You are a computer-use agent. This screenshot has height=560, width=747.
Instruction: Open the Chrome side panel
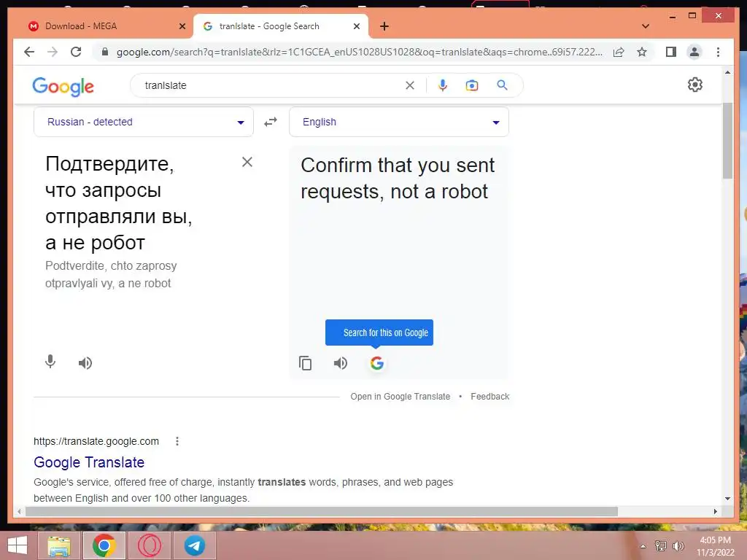(x=671, y=52)
